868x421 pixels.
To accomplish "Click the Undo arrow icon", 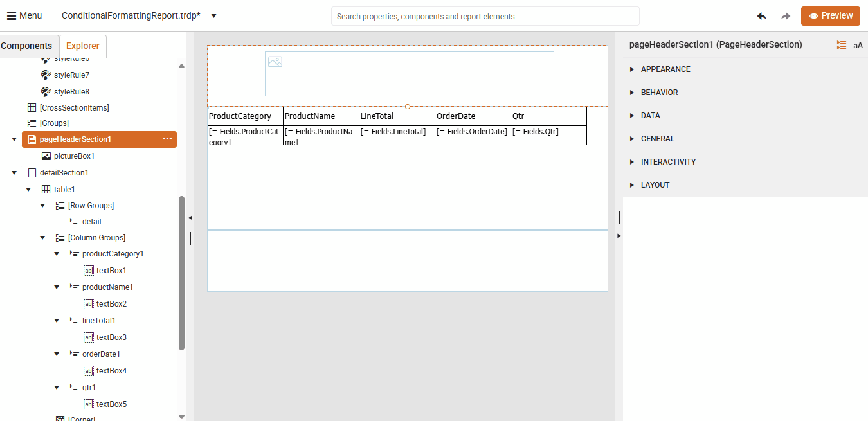I will tap(761, 16).
